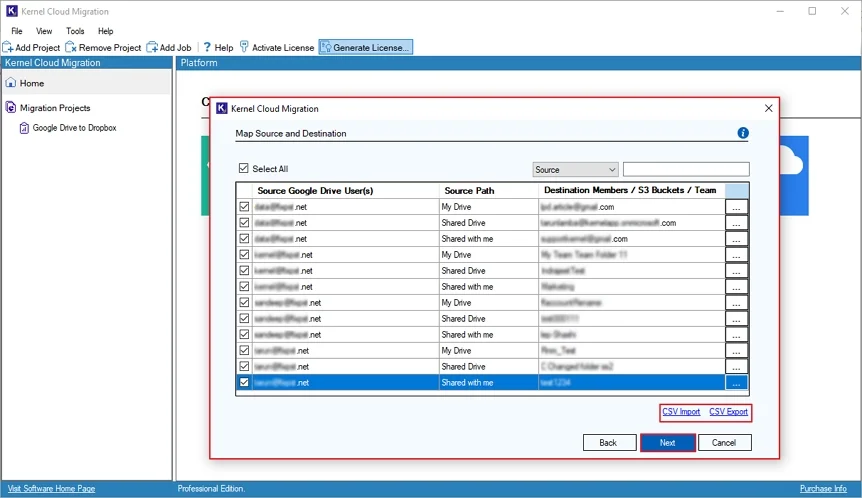The width and height of the screenshot is (862, 498).
Task: Click the Add Project toolbar button
Action: coord(31,48)
